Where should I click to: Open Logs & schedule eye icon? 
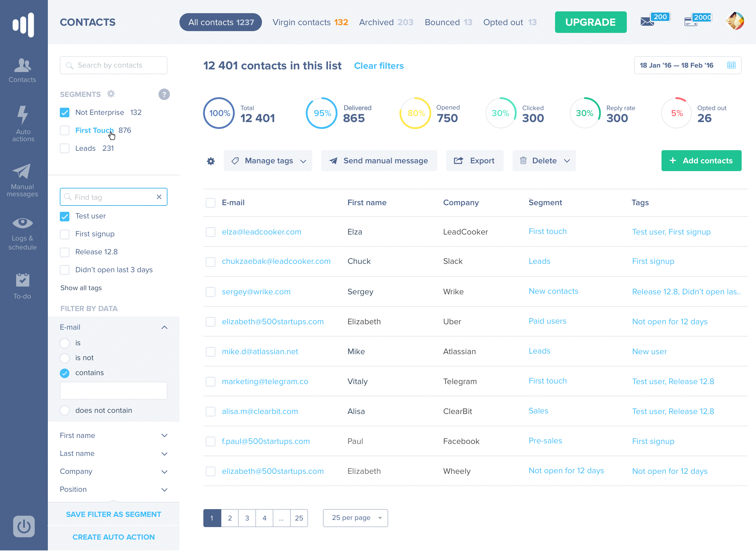(22, 223)
